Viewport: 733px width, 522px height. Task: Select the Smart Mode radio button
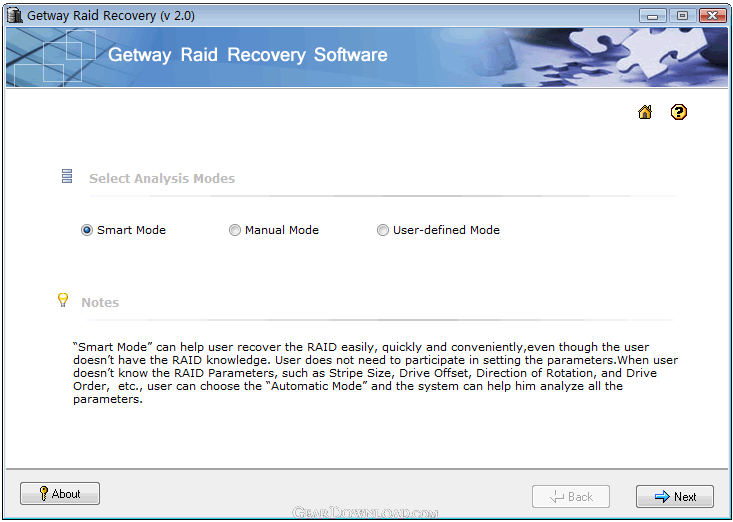click(x=87, y=230)
